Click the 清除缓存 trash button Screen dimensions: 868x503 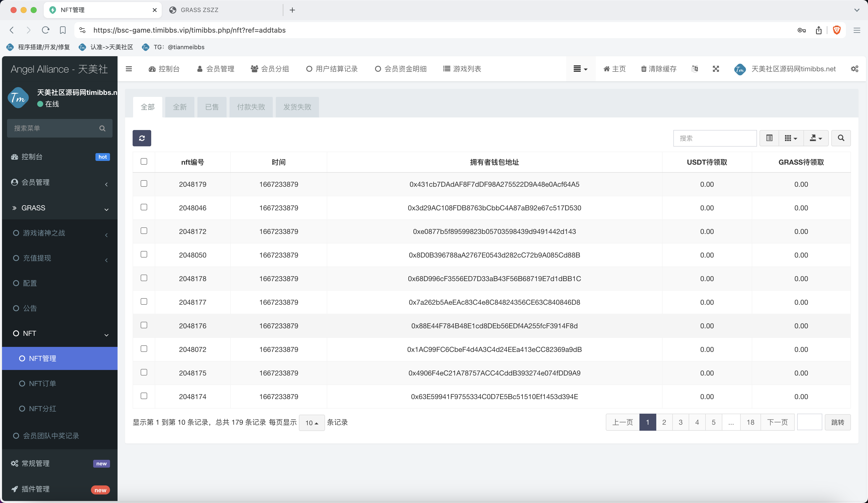[659, 69]
